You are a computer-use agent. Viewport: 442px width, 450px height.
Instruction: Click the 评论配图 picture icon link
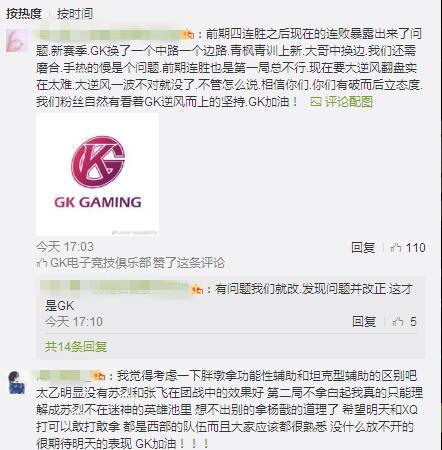tap(341, 102)
